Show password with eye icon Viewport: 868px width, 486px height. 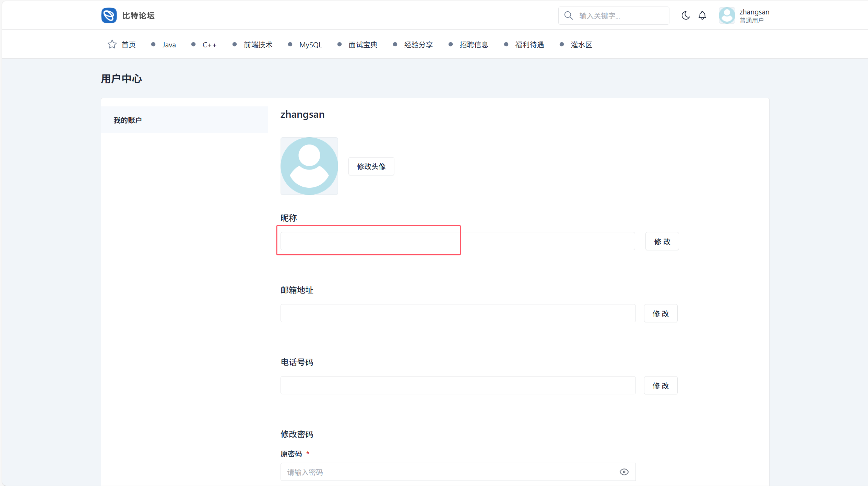624,472
